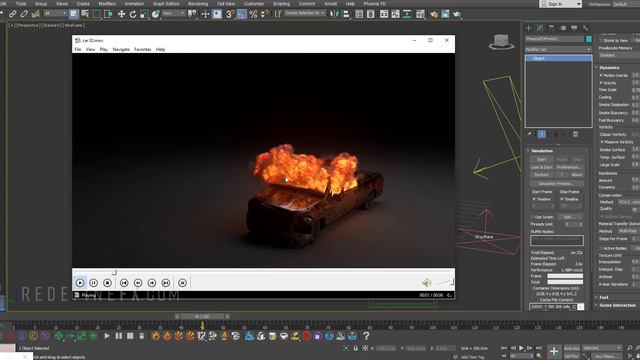
Task: Open the media player Favorites menu
Action: tap(142, 49)
